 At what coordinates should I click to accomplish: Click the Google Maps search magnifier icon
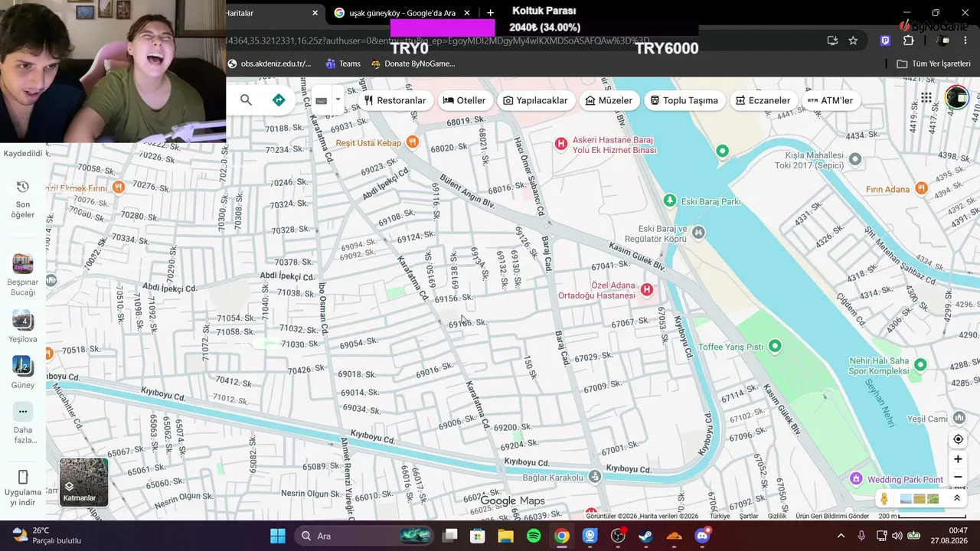246,100
